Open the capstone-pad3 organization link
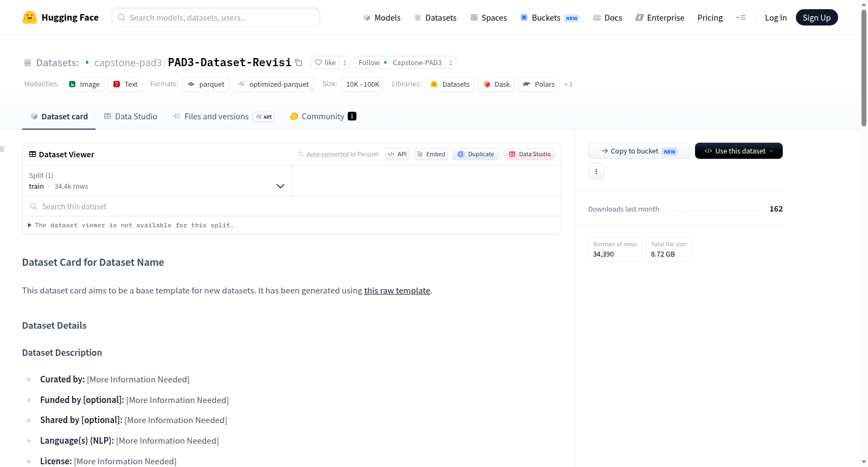Viewport: 868px width, 467px height. 128,62
